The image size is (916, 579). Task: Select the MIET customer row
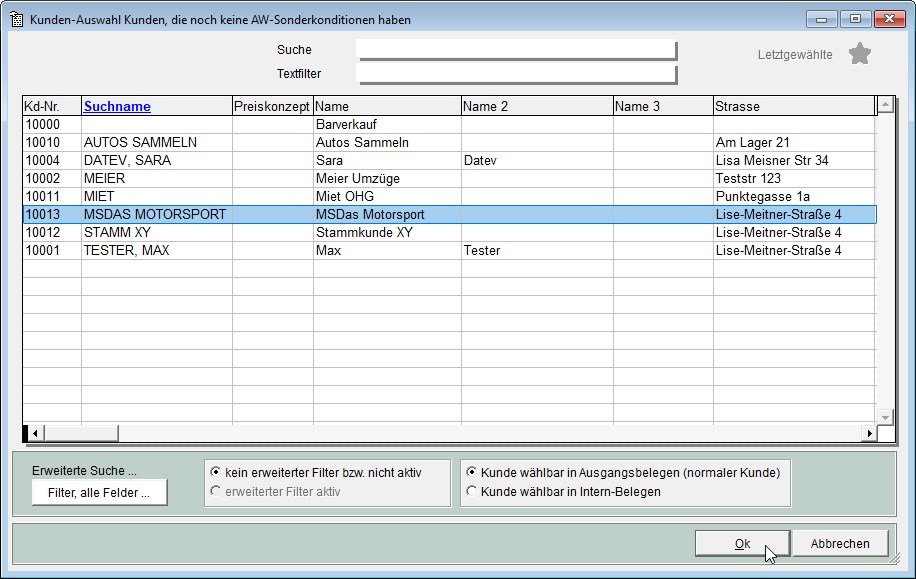pos(449,196)
